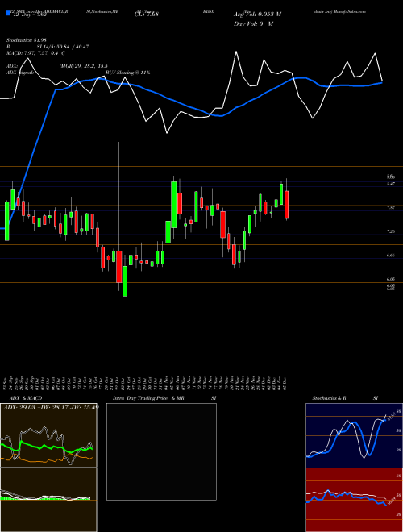This screenshot has height=532, width=403.
Task: Click the 'Day Vol: 0 M' label
Action: [253, 24]
